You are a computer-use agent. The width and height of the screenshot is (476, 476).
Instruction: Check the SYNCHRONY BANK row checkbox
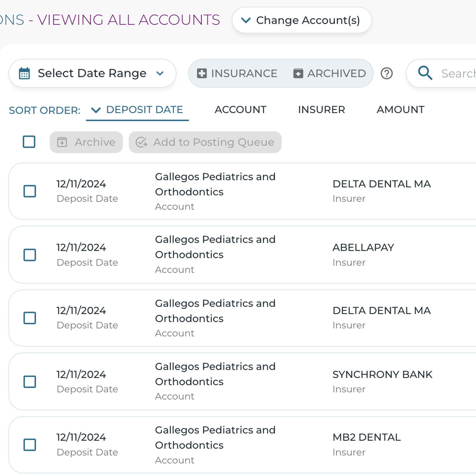(30, 382)
